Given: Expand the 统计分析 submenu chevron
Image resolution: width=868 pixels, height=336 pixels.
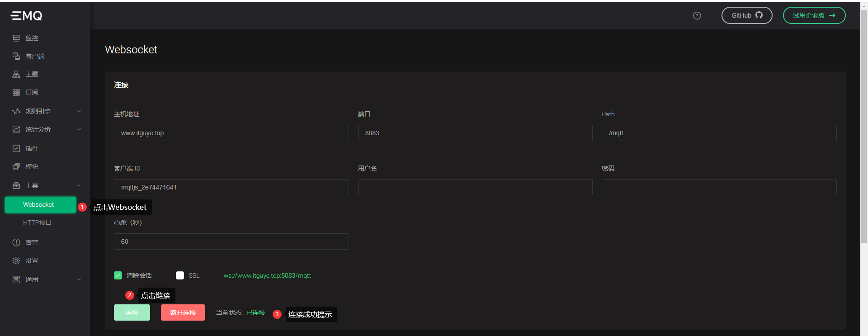Looking at the screenshot, I should coord(79,129).
